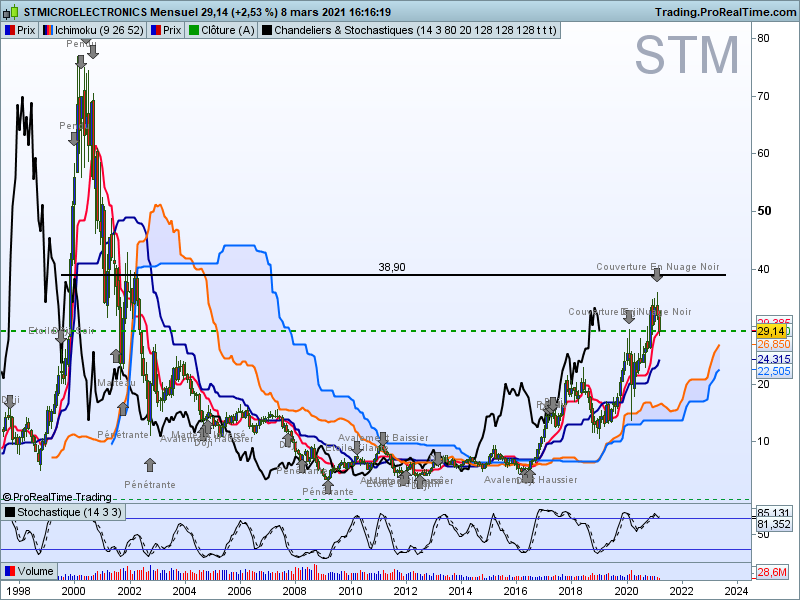Click the down arrow beside Doji near 1998
The image size is (800, 600).
pyautogui.click(x=10, y=402)
